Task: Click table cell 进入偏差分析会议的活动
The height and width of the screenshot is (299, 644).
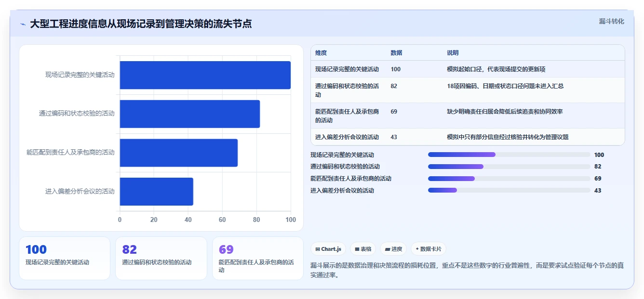Action: (347, 137)
